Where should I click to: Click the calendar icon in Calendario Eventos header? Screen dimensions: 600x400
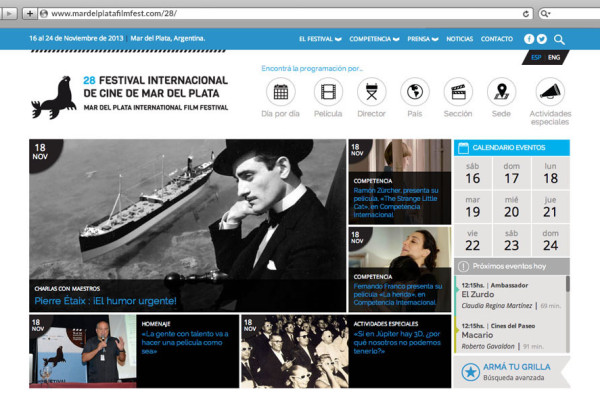pyautogui.click(x=463, y=148)
